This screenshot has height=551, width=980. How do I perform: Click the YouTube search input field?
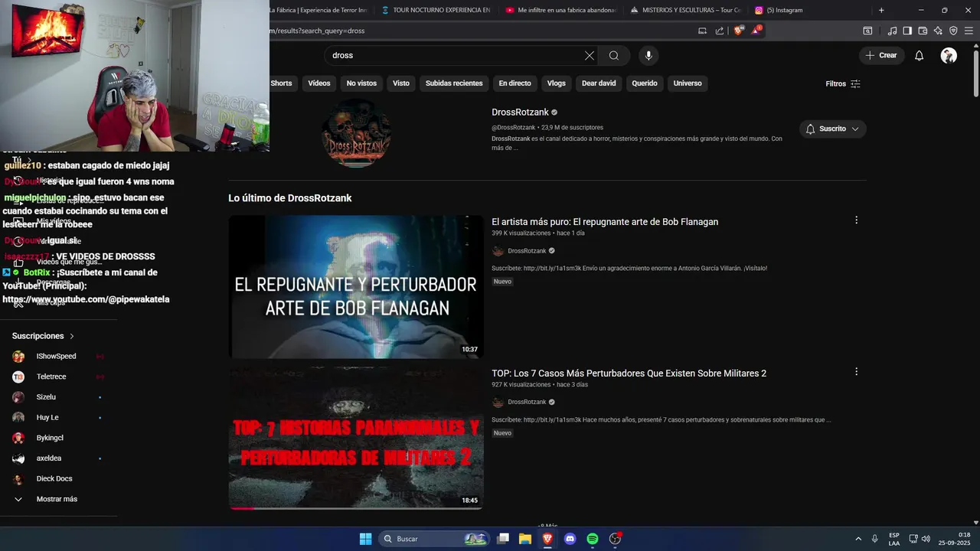click(x=456, y=55)
